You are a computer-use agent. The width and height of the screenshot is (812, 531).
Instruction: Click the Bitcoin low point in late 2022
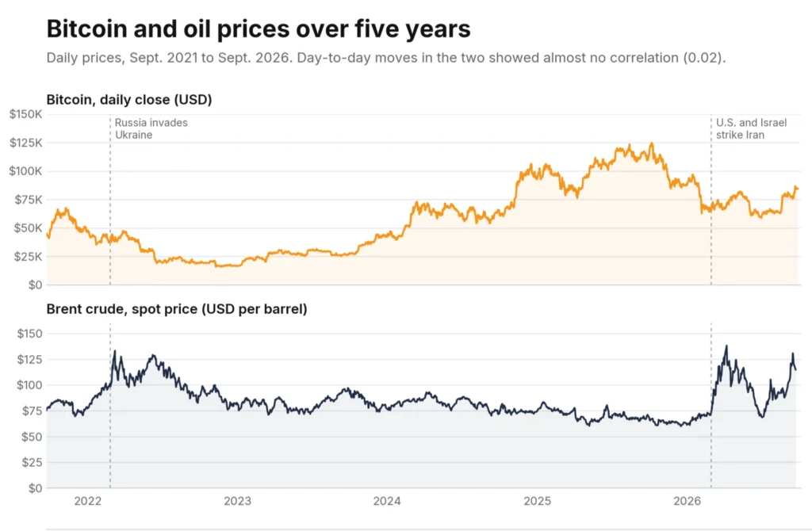[x=217, y=266]
